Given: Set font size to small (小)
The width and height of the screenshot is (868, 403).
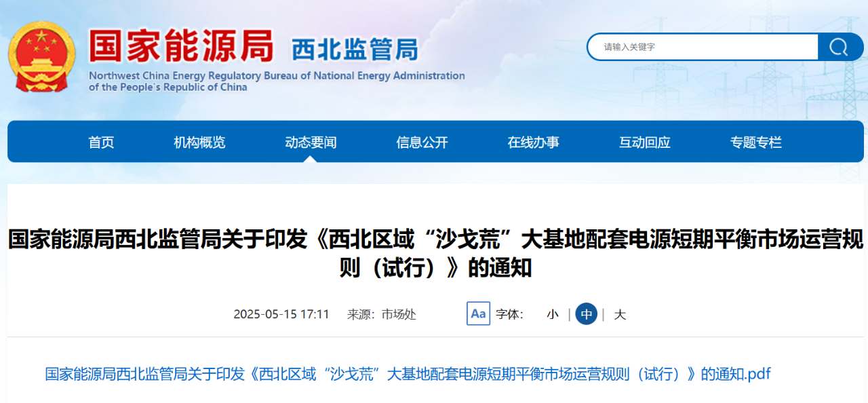Looking at the screenshot, I should coord(553,314).
